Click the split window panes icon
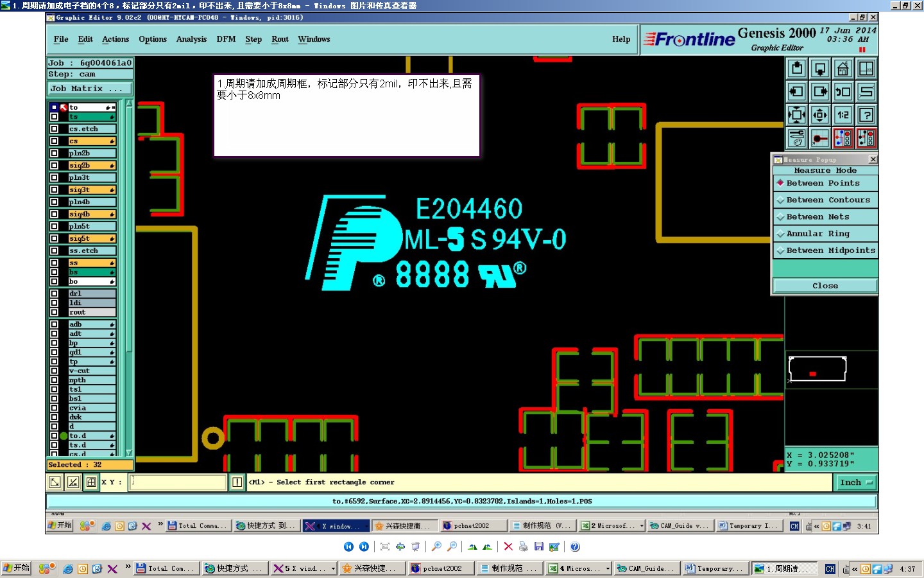 point(866,68)
